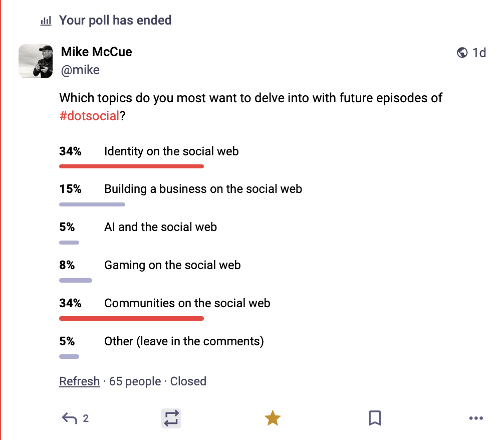Click the 'Identity on the social web' option

click(x=171, y=151)
